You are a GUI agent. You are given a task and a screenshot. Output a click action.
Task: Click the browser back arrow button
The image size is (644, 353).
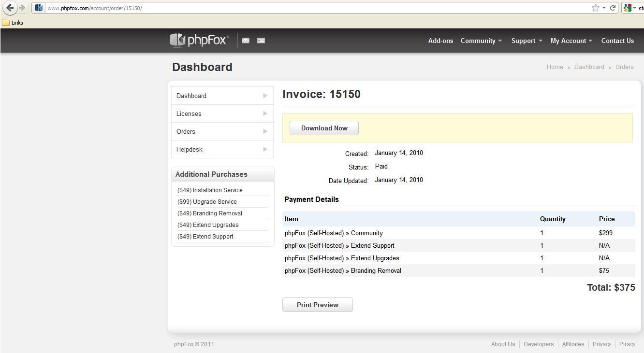click(10, 8)
